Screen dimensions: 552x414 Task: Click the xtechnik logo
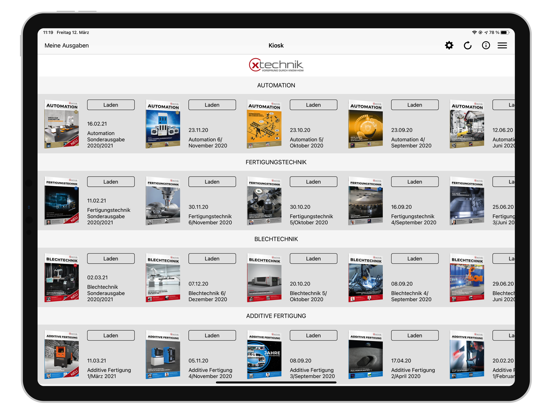pos(276,65)
